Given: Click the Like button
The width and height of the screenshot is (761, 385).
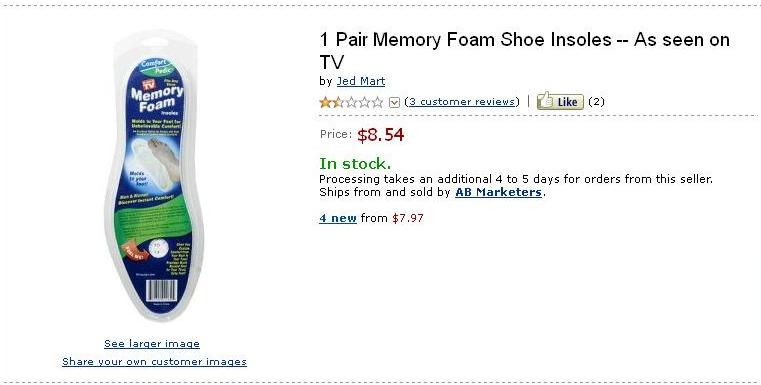Looking at the screenshot, I should click(560, 100).
